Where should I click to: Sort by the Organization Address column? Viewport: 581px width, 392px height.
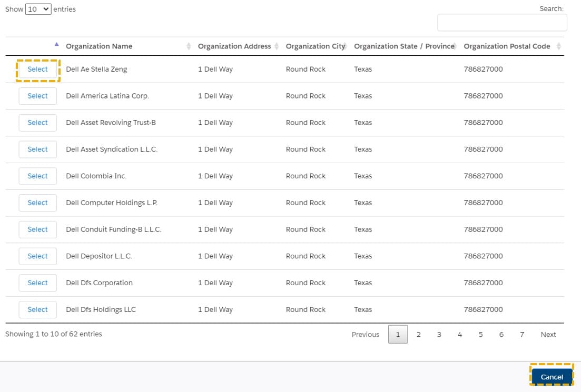click(x=238, y=46)
